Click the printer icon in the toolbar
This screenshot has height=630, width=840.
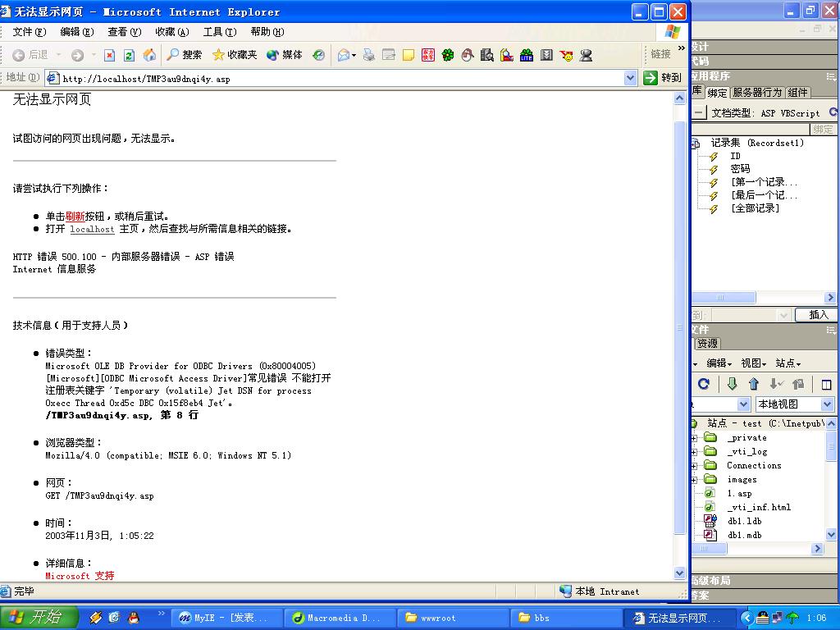(368, 55)
